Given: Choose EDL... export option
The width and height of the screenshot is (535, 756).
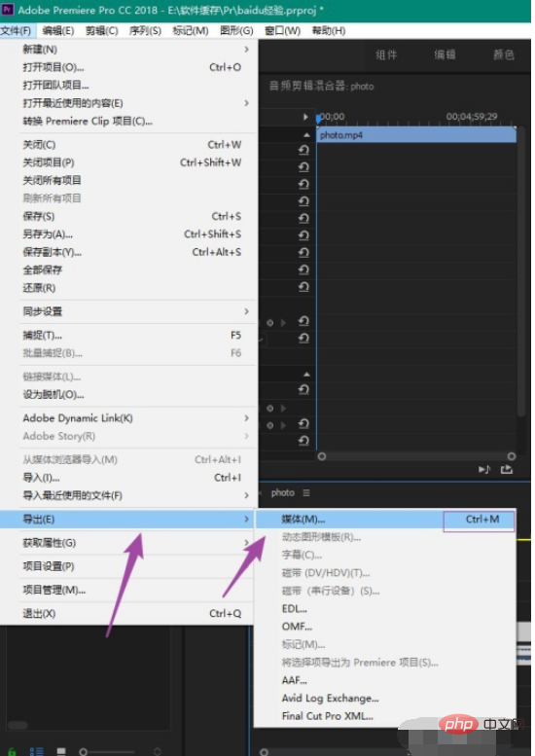Looking at the screenshot, I should (x=385, y=609).
